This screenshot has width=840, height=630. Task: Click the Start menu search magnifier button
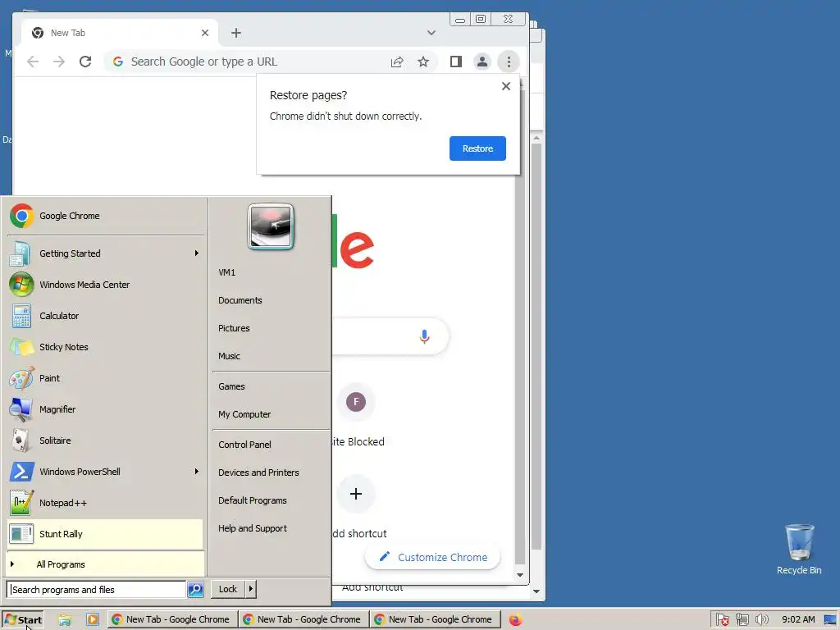(x=195, y=589)
